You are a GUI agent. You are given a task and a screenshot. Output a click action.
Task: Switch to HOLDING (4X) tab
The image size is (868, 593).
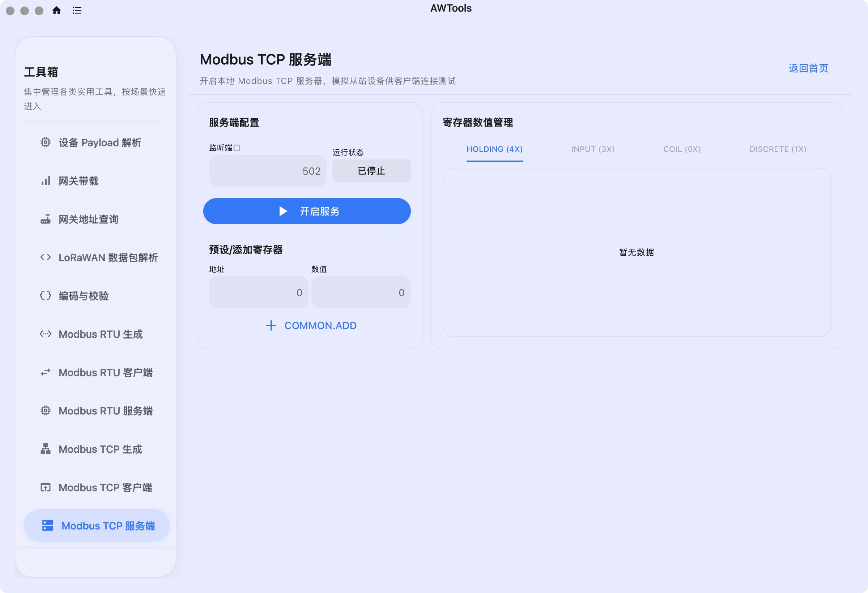pyautogui.click(x=494, y=149)
